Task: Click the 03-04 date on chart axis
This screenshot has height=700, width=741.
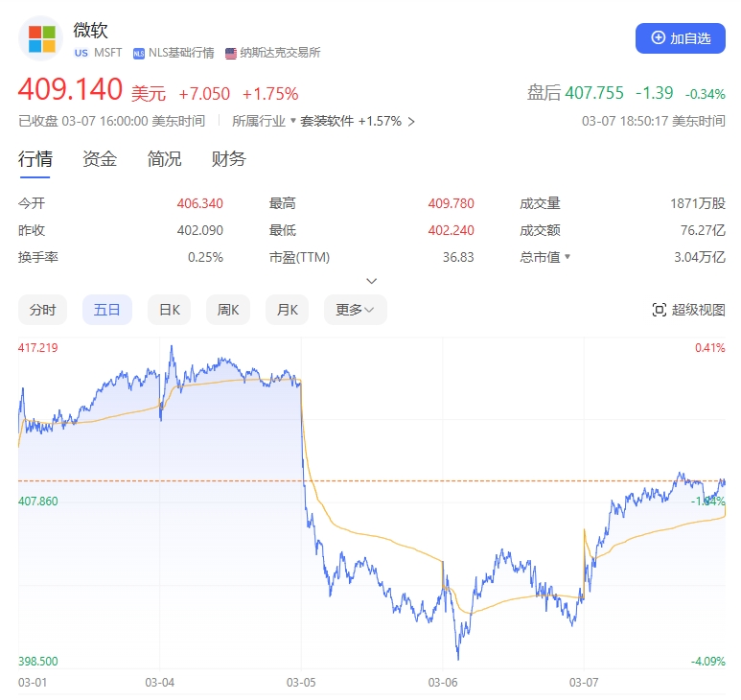Action: (160, 683)
